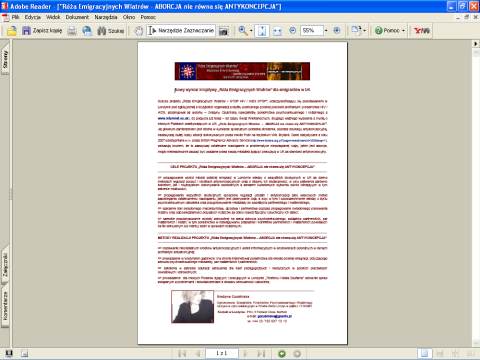
Task: Open the zoom percentage dropdown arrow
Action: (x=326, y=31)
